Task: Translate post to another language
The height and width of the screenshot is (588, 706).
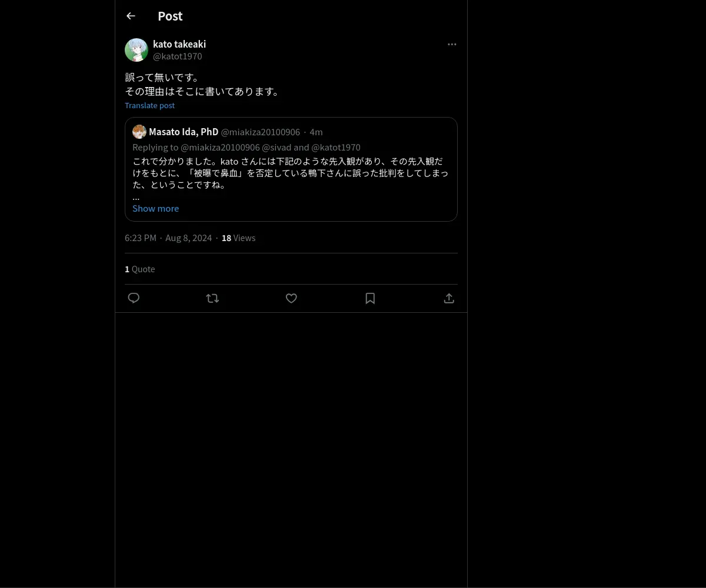Action: coord(149,105)
